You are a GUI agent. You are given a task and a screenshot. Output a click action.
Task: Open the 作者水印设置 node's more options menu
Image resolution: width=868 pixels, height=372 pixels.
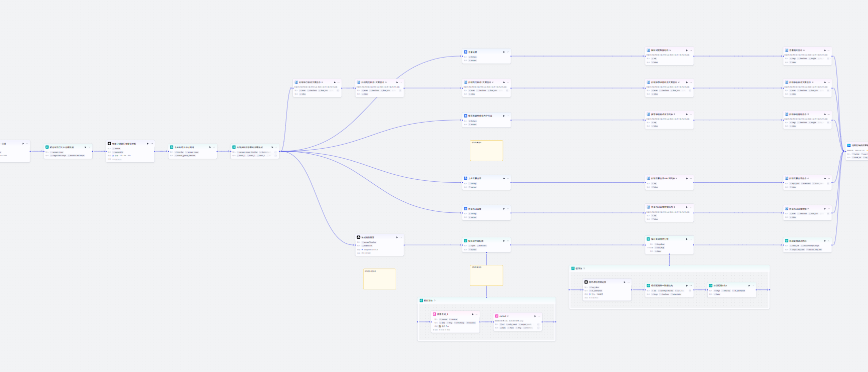508,209
